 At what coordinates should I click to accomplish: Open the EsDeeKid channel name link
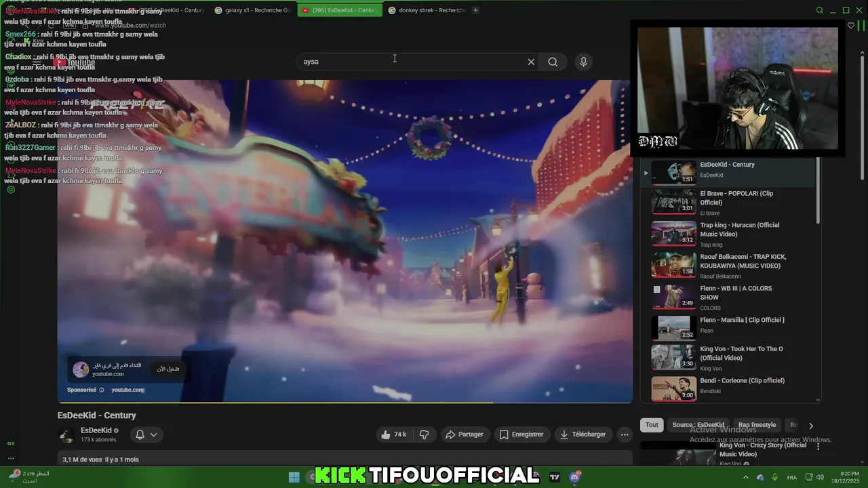(96, 430)
